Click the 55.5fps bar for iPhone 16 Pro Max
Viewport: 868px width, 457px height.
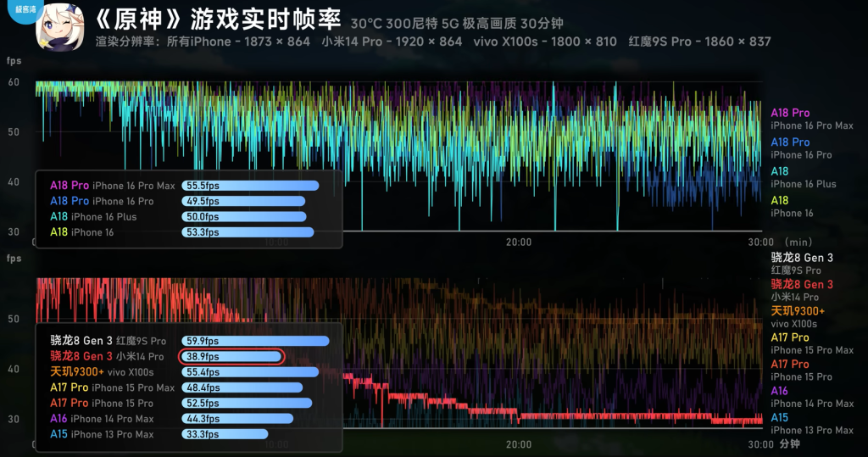point(250,186)
